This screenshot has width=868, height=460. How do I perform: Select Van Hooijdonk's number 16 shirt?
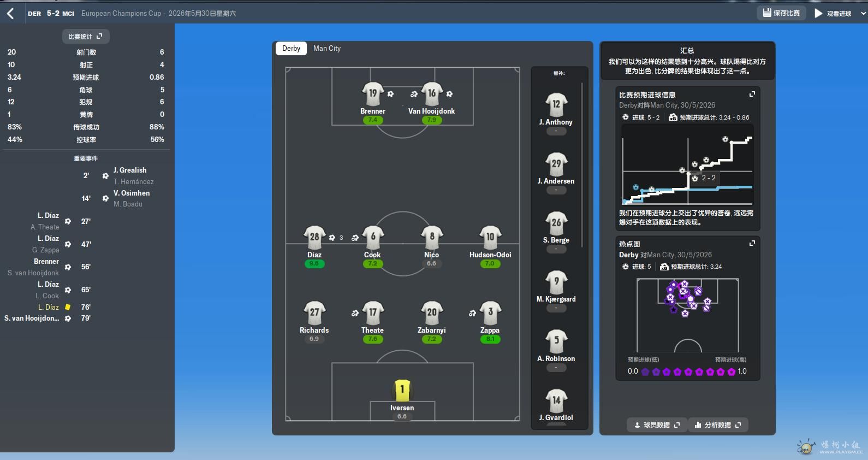(432, 93)
